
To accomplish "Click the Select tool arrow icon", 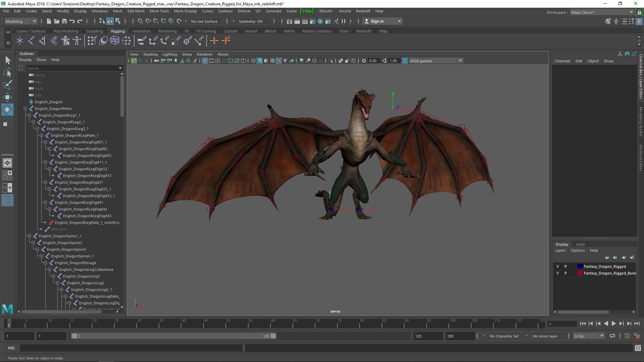I will [x=8, y=60].
